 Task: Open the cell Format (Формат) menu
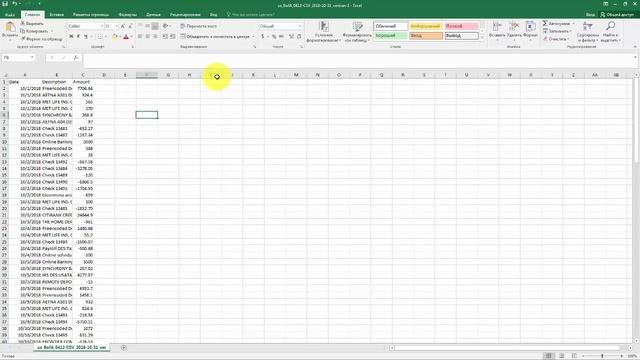[530, 31]
